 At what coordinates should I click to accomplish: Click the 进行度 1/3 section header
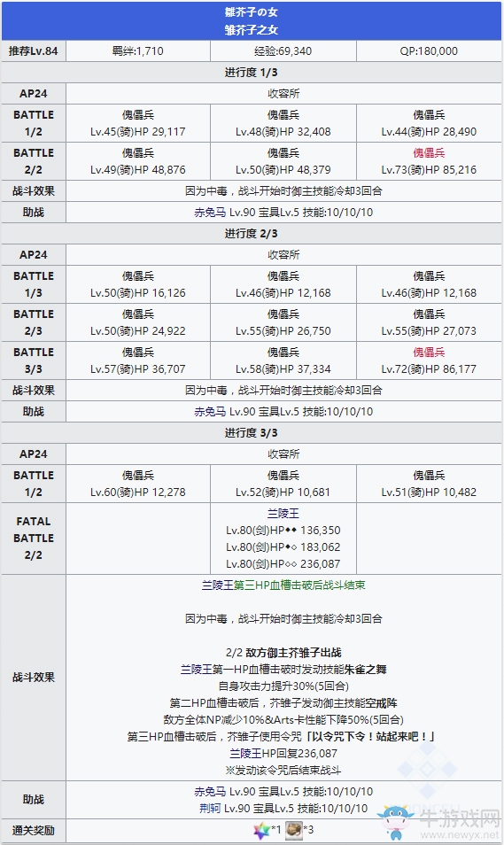(x=252, y=73)
